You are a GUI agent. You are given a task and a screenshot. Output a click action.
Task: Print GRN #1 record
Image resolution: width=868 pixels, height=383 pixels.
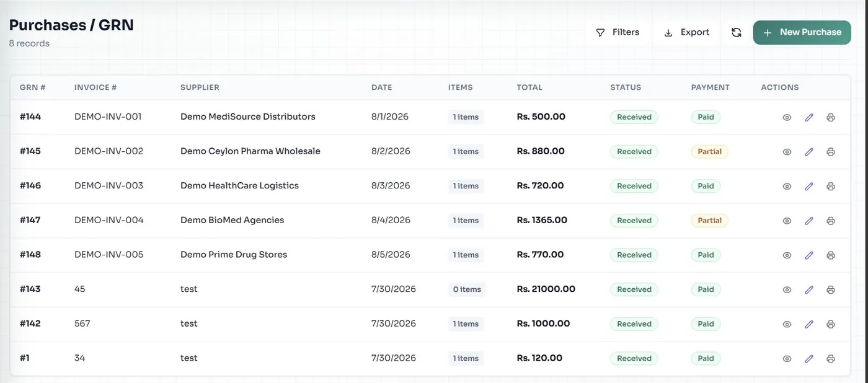click(831, 358)
